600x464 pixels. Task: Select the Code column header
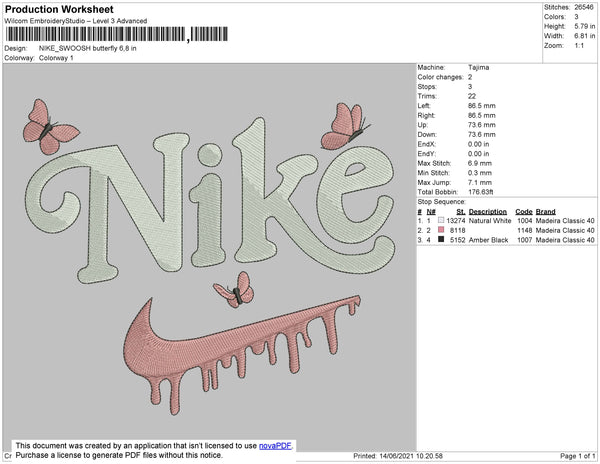click(524, 212)
